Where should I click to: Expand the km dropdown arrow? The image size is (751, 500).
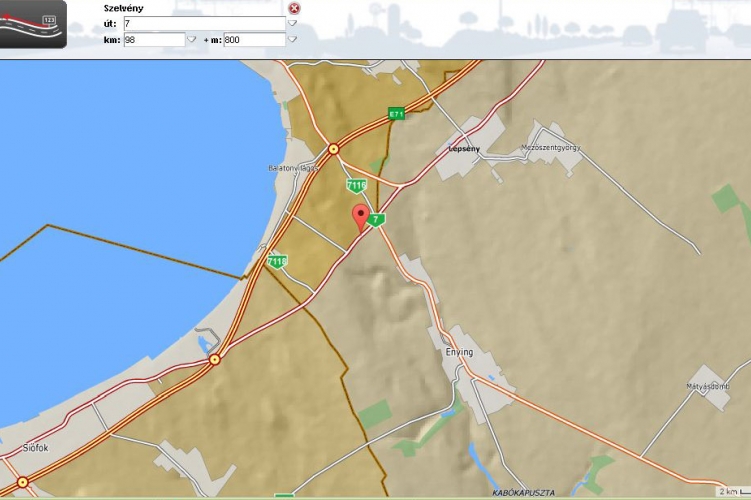pos(192,39)
